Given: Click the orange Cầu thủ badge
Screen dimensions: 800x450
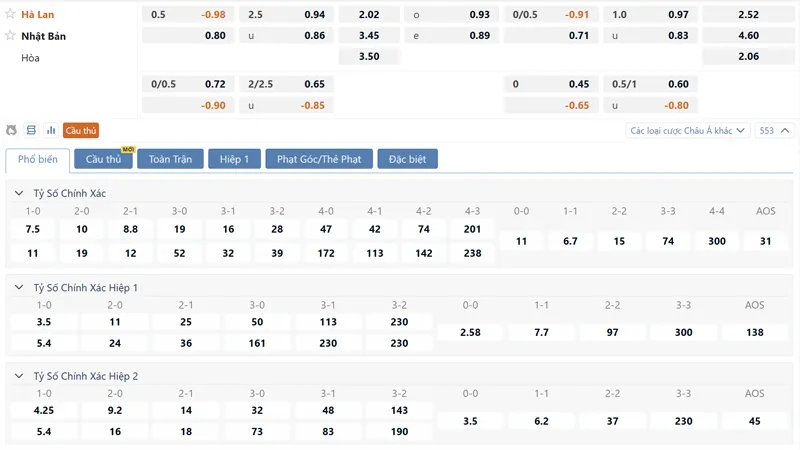Looking at the screenshot, I should pos(81,131).
